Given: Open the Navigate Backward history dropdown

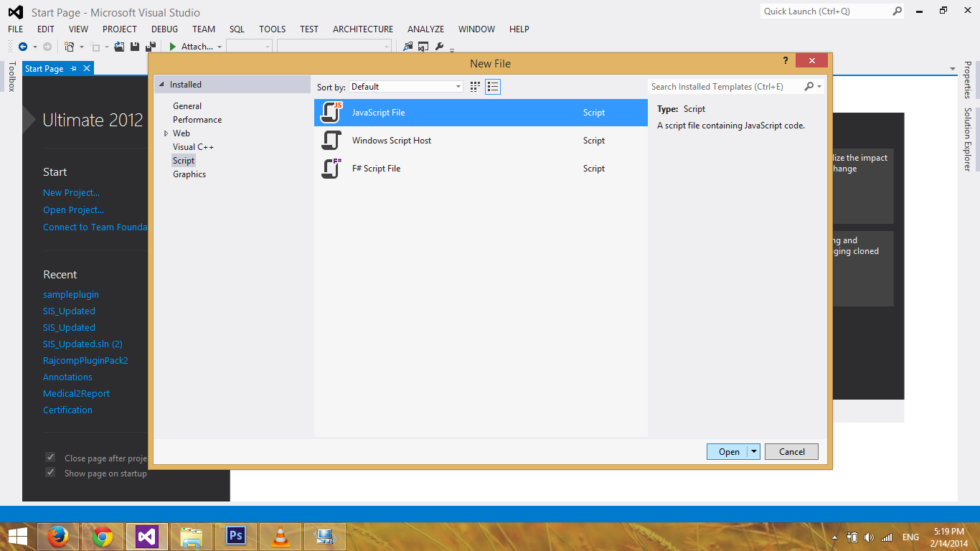Looking at the screenshot, I should (34, 47).
